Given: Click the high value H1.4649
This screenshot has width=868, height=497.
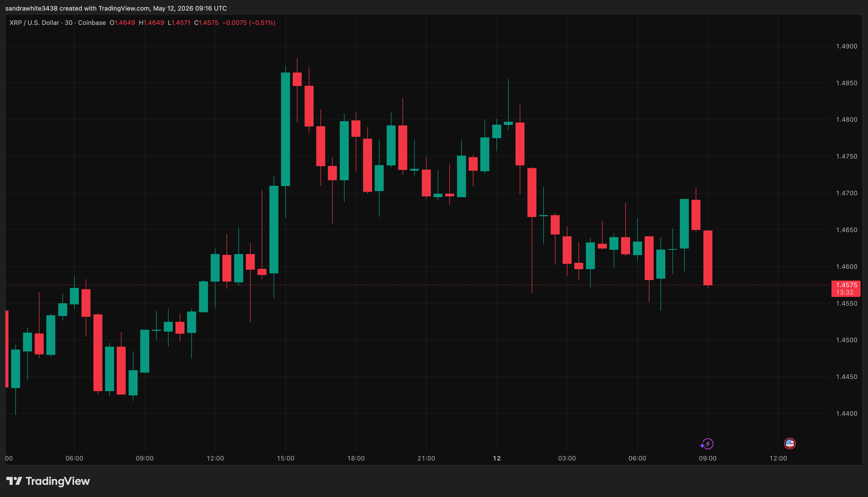Looking at the screenshot, I should [151, 23].
